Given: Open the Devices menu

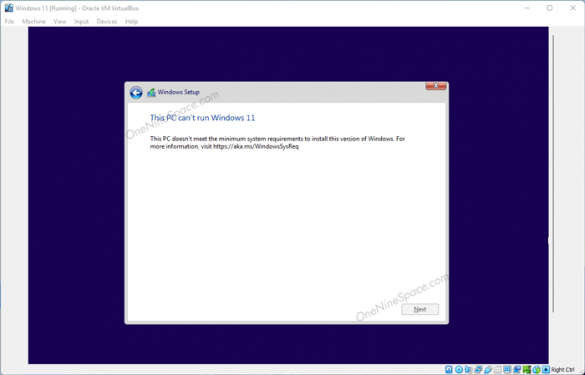Looking at the screenshot, I should pyautogui.click(x=107, y=22).
